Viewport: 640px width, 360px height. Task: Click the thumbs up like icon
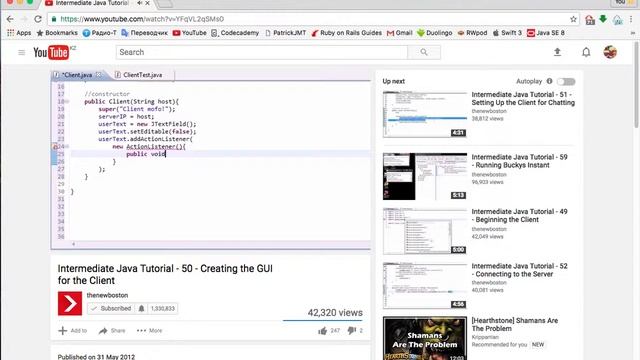tap(322, 331)
